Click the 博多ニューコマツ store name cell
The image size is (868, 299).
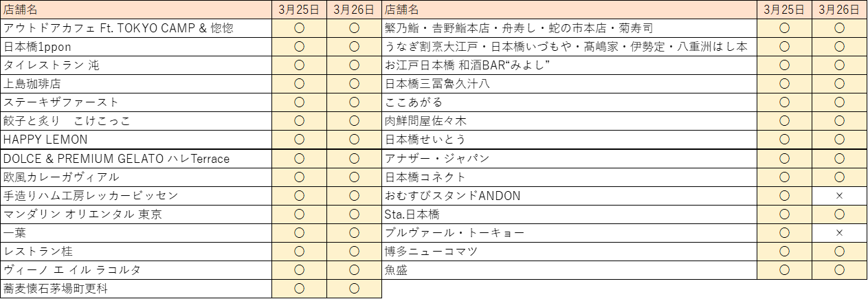tap(569, 252)
